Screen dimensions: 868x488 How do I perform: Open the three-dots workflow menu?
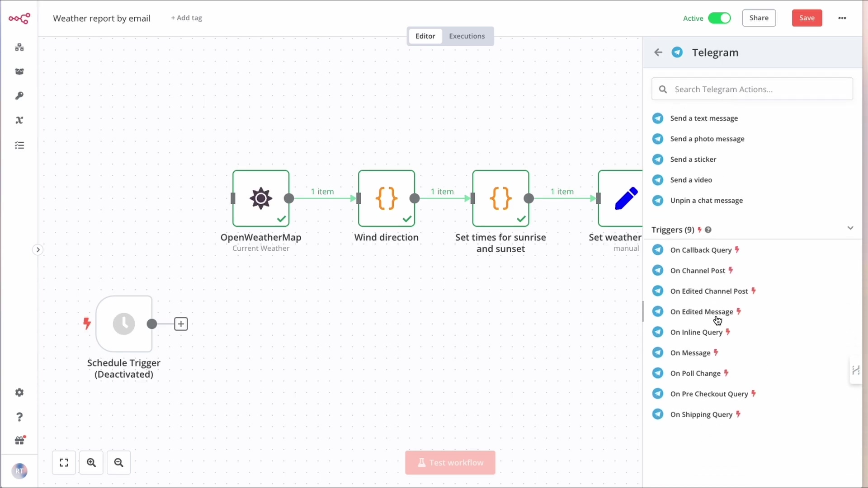(x=842, y=18)
